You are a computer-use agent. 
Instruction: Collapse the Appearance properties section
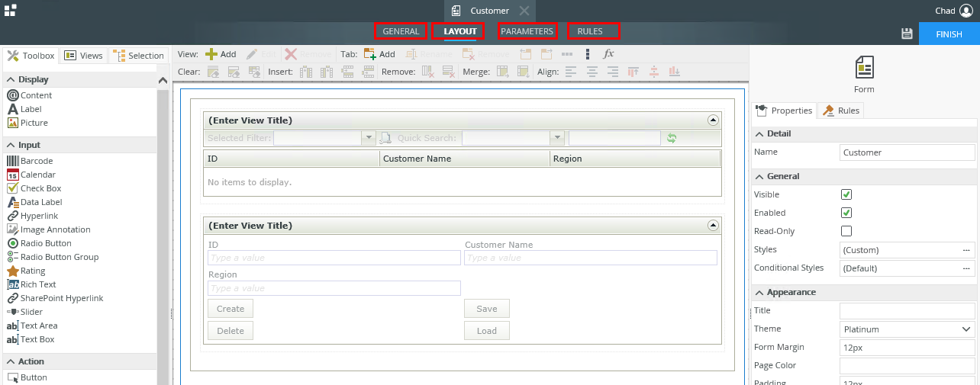(x=759, y=292)
